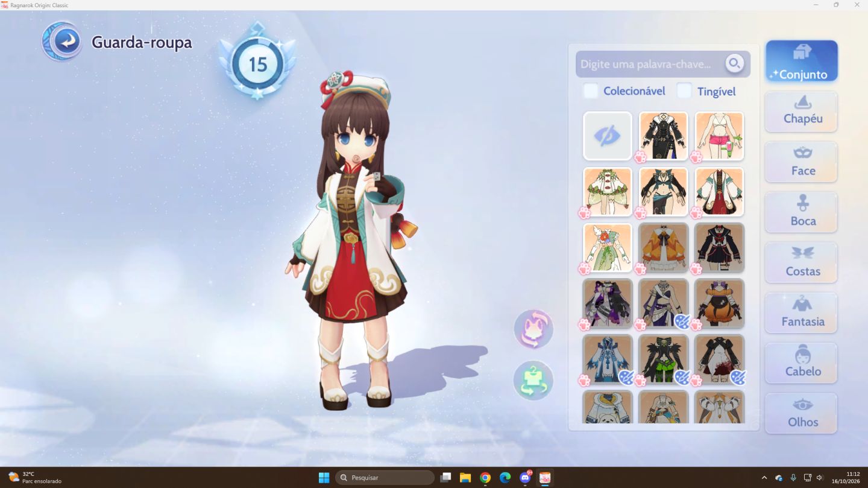Click dye palette icon on purple sash outfit
Viewport: 868px width, 488px height.
682,322
